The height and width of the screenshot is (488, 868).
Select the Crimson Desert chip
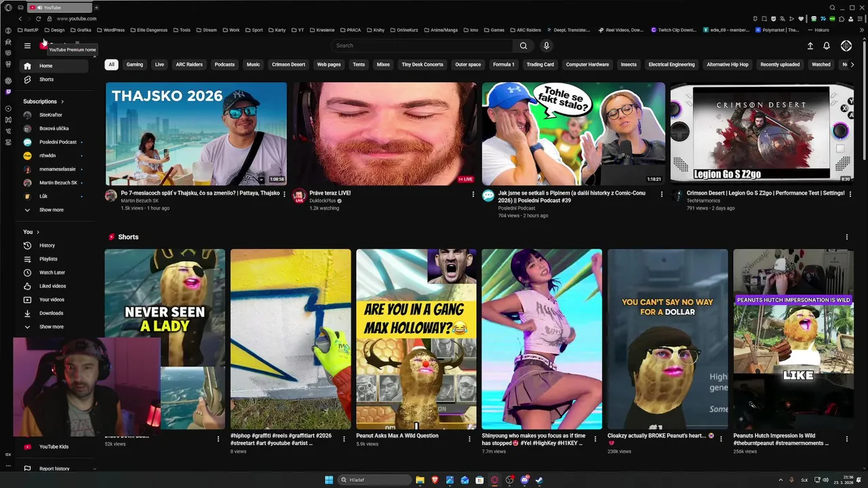click(x=288, y=64)
